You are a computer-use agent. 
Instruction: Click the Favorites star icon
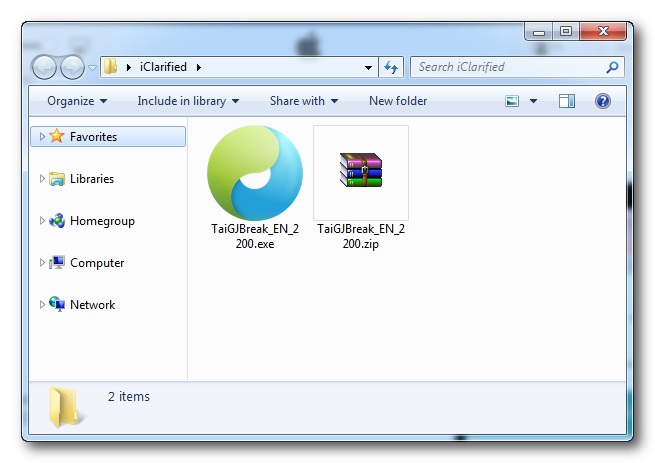pyautogui.click(x=57, y=136)
